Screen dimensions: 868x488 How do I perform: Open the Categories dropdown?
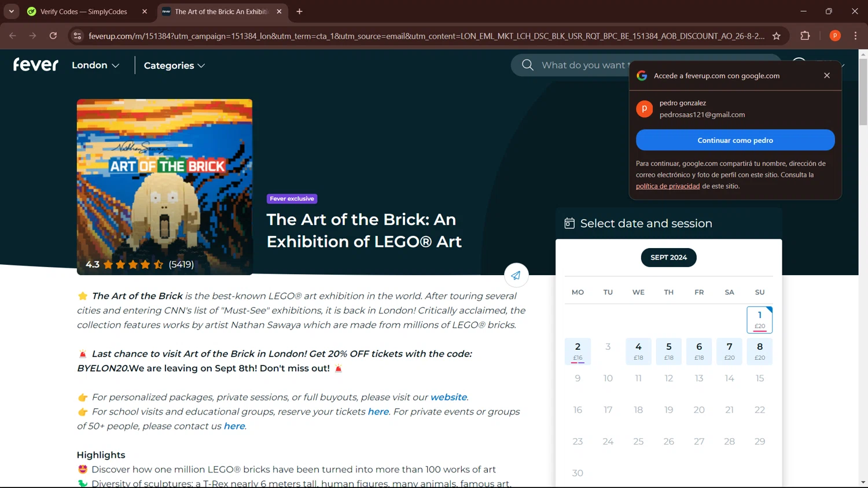click(x=174, y=66)
